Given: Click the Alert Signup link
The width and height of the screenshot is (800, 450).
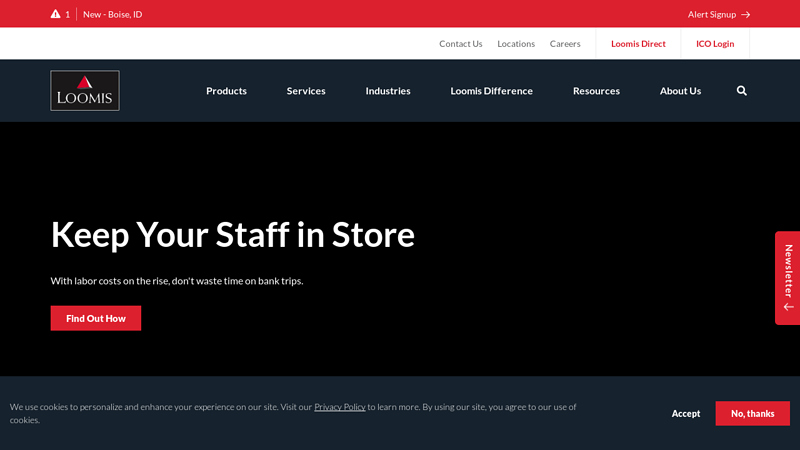Looking at the screenshot, I should coord(719,14).
